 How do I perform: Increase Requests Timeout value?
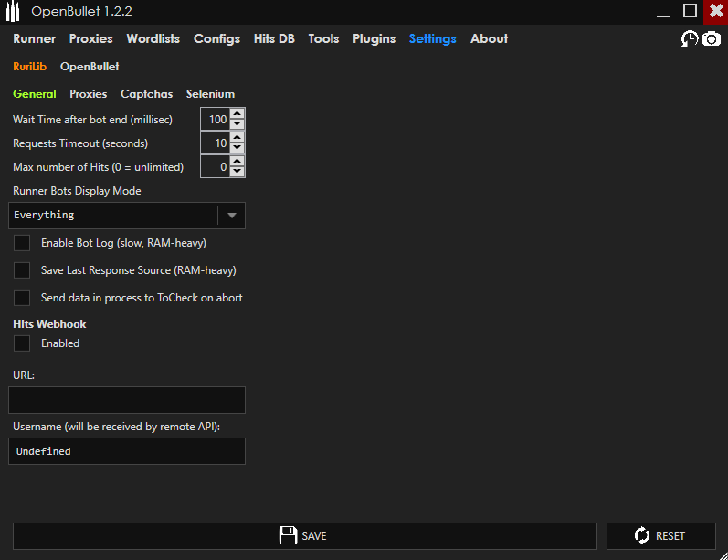(237, 137)
